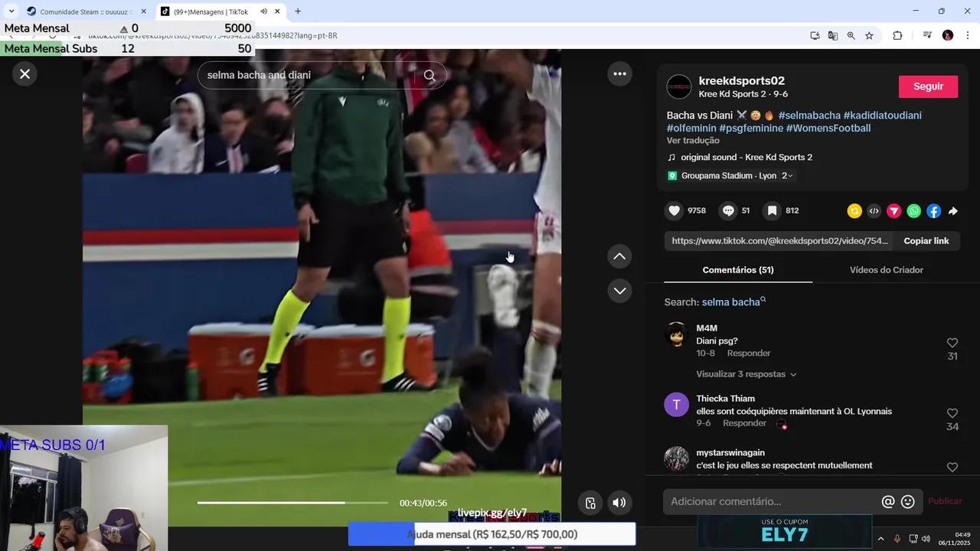Switch to the Vídeos do Criador tab
Viewport: 980px width, 551px height.
(x=886, y=269)
